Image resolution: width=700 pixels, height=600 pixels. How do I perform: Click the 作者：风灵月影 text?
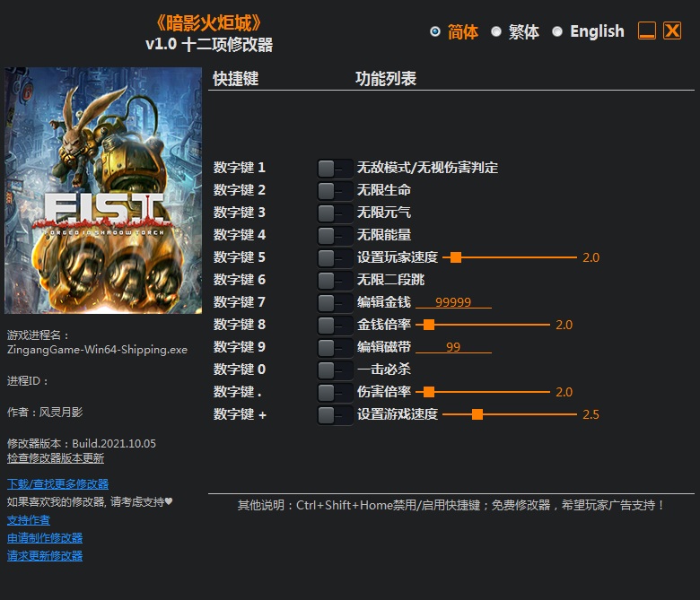45,413
